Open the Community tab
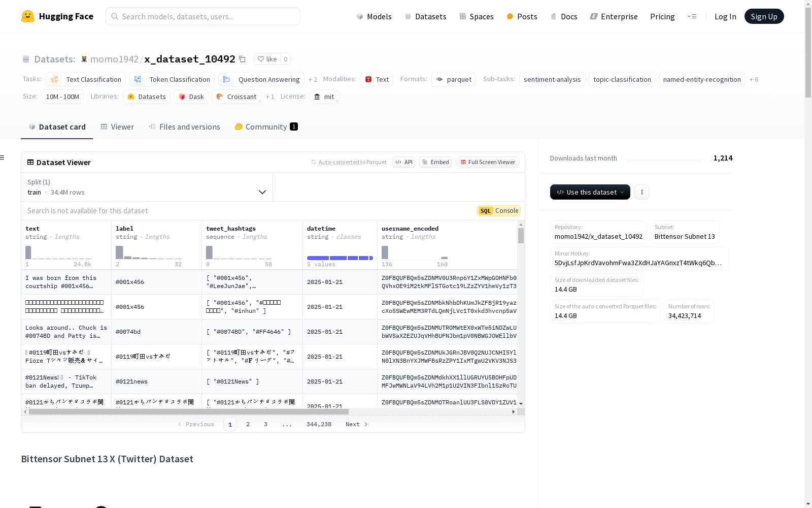 pyautogui.click(x=266, y=127)
